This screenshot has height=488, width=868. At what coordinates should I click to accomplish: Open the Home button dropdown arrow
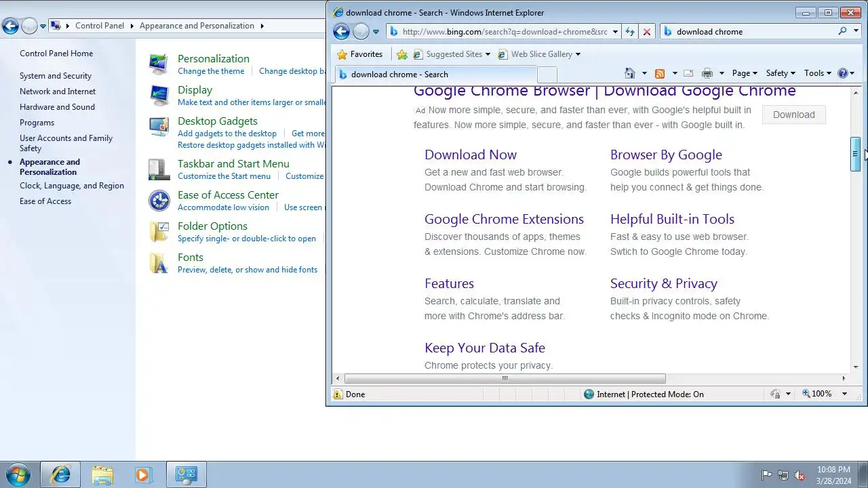coord(644,73)
